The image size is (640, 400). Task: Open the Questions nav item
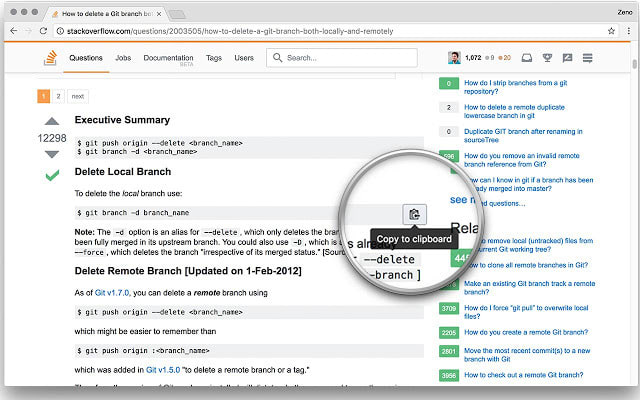coord(86,58)
